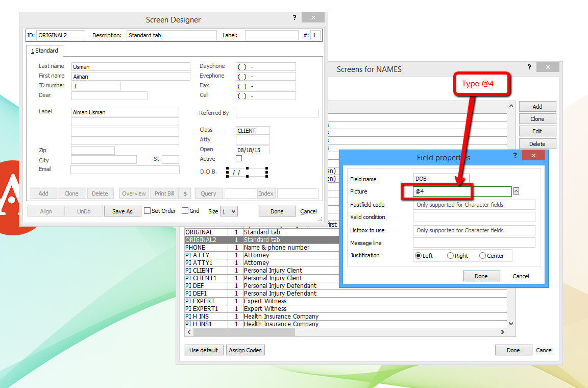Select the PI CLIENT1 row
Image resolution: width=588 pixels, height=388 pixels.
coord(262,278)
